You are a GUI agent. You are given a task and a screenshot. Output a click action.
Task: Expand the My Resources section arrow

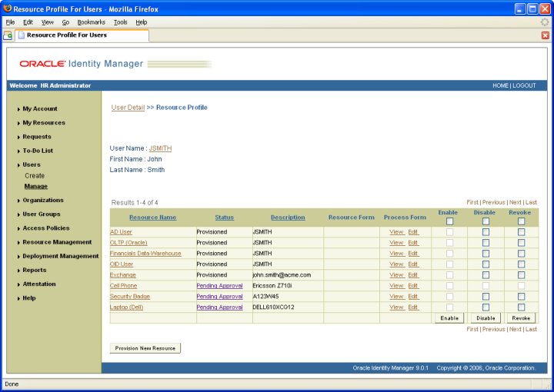click(x=18, y=123)
